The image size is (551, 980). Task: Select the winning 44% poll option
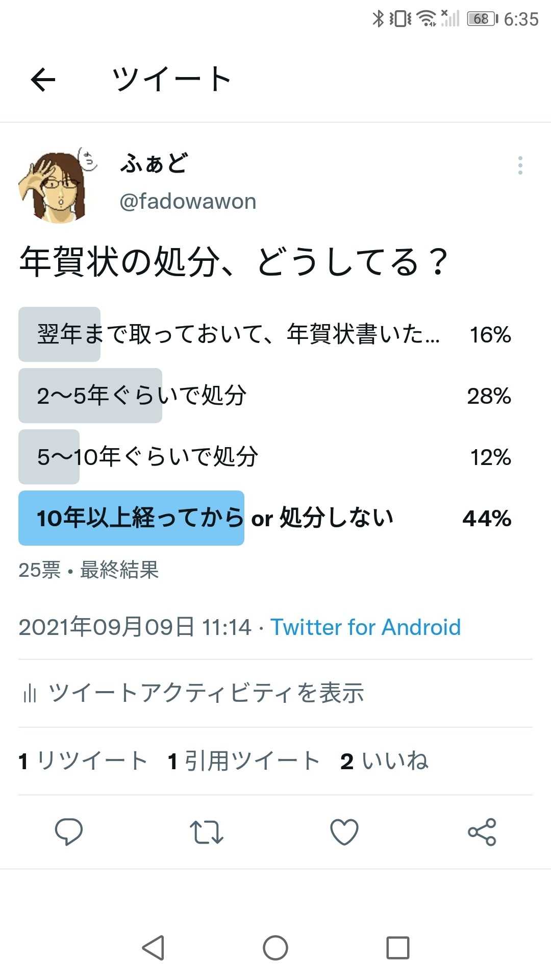coord(265,518)
